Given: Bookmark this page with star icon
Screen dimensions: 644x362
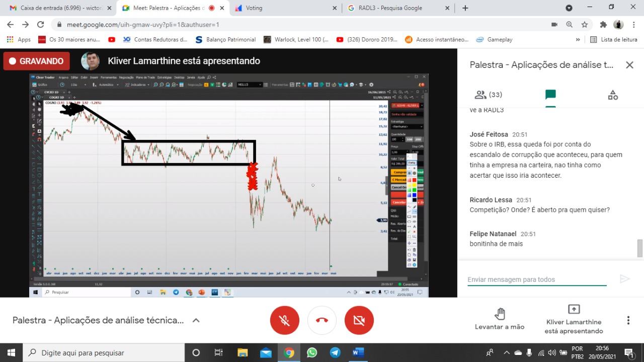Looking at the screenshot, I should (585, 25).
